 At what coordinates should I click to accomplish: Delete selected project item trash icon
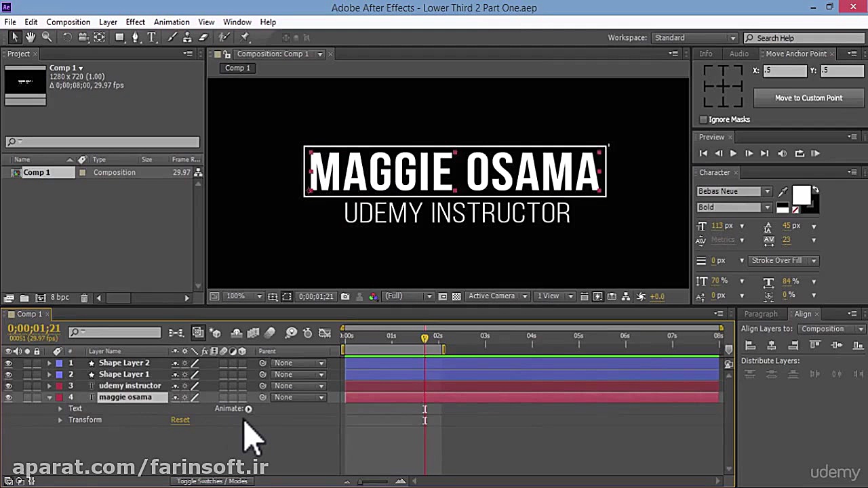click(x=84, y=298)
